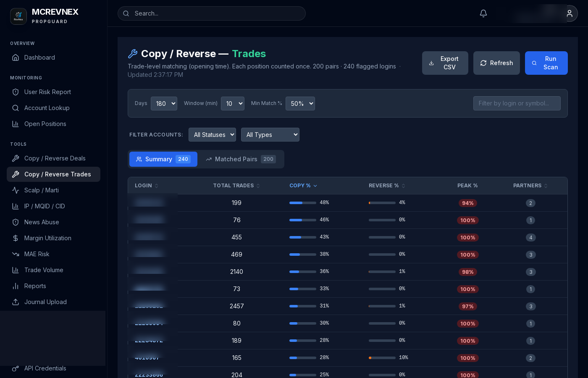This screenshot has height=378, width=588.
Task: Click the notification bell
Action: (x=483, y=13)
